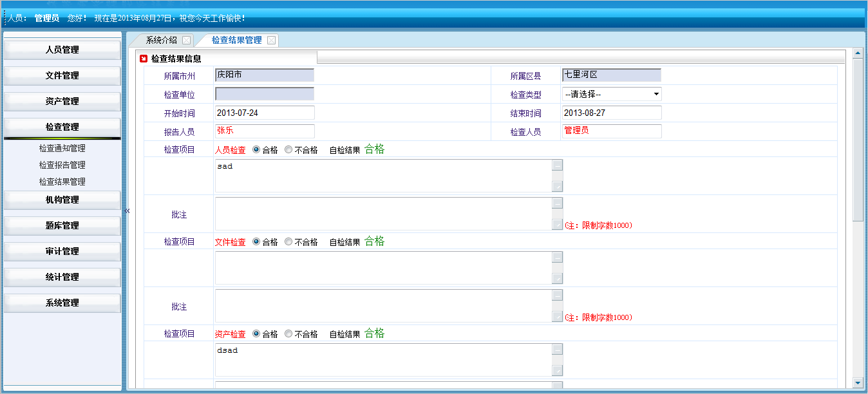Click the red 人员检查 label

(x=230, y=151)
